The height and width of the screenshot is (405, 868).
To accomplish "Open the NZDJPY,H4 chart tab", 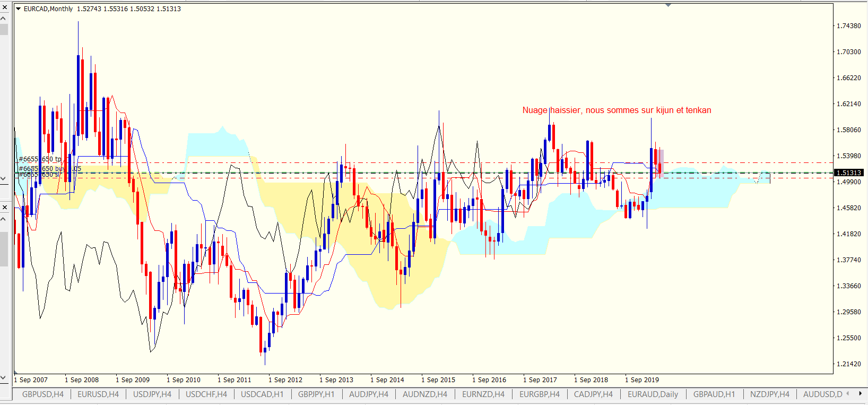I will click(x=769, y=394).
